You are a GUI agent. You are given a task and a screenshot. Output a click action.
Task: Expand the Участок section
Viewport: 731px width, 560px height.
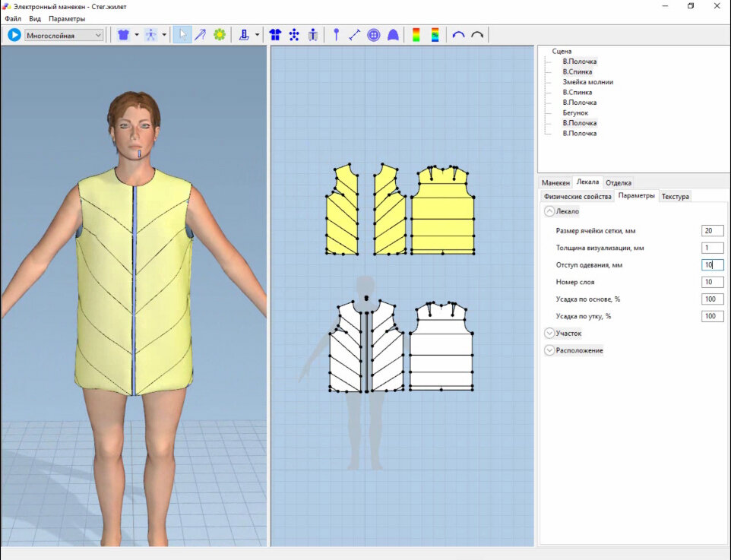click(549, 333)
